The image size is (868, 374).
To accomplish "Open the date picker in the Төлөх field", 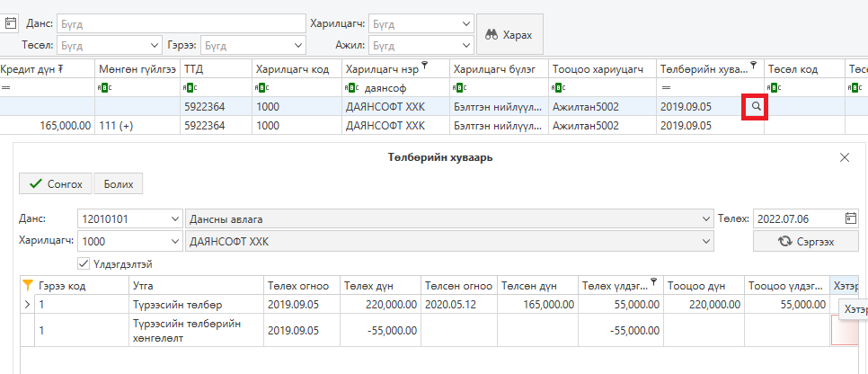I will click(x=851, y=218).
